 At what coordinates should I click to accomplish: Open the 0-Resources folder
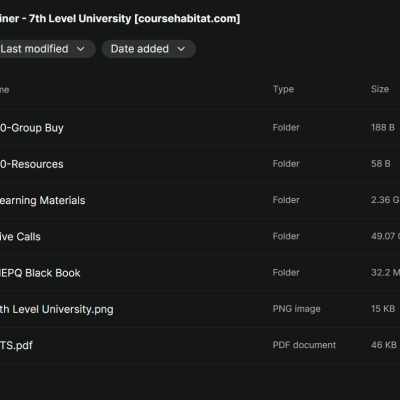click(x=32, y=164)
